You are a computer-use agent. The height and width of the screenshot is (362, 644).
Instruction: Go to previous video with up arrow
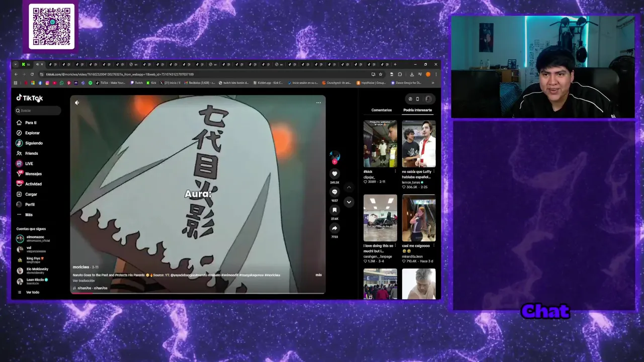click(349, 187)
